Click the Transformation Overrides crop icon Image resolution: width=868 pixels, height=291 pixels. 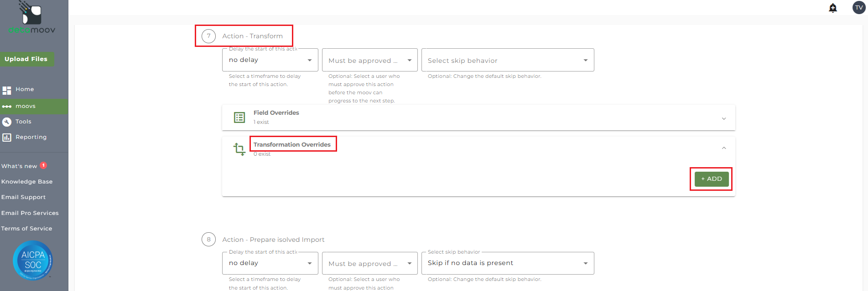click(239, 149)
